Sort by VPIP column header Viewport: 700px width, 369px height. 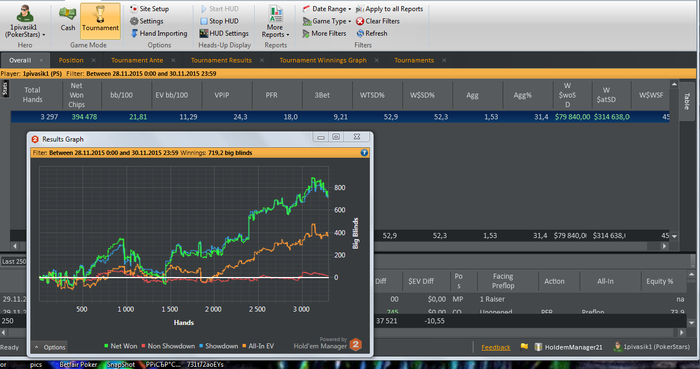(221, 95)
